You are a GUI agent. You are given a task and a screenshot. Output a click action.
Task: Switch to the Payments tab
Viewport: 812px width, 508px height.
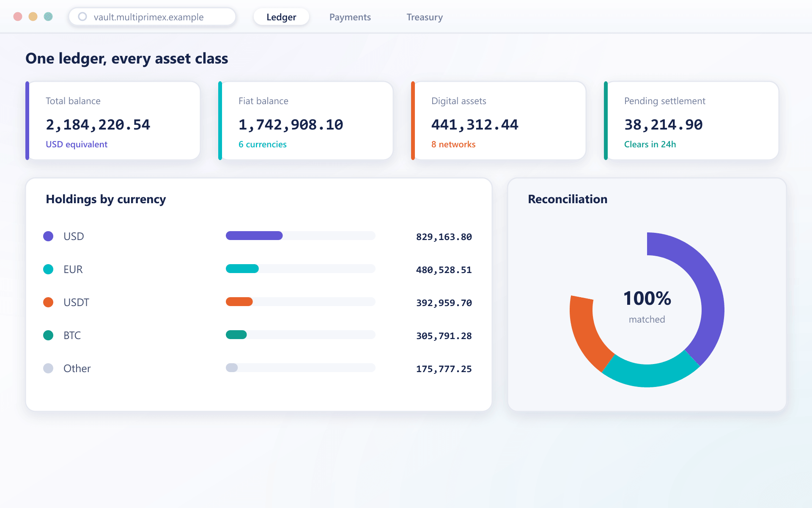click(x=350, y=17)
